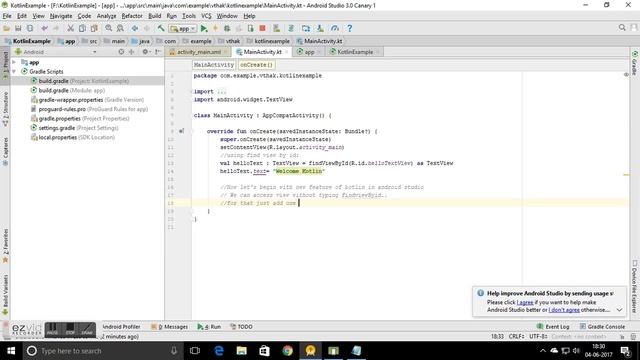640x360 pixels.
Task: Switch to the KotlinExample editor tab
Action: [x=355, y=52]
